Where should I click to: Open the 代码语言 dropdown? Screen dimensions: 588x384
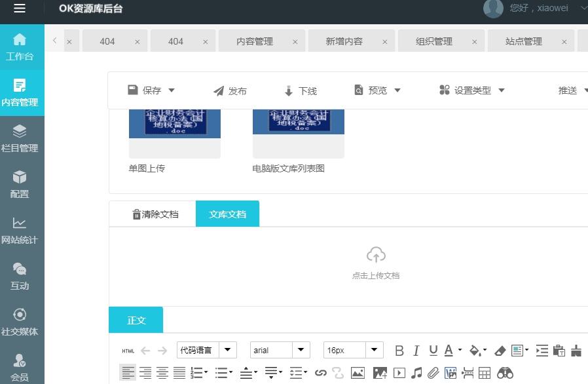point(207,351)
